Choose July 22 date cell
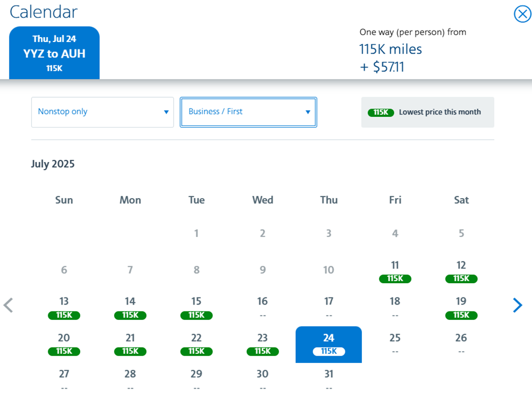532x406 pixels. (x=196, y=344)
